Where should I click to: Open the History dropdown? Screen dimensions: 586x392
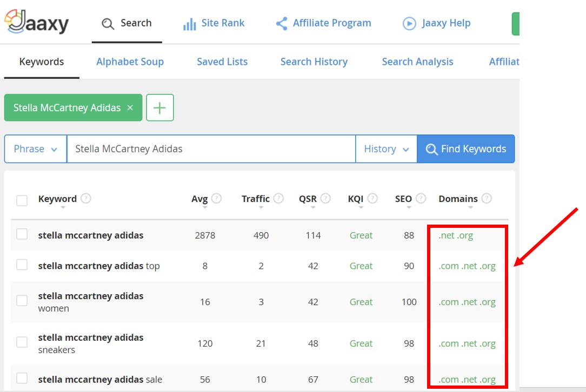pos(387,149)
